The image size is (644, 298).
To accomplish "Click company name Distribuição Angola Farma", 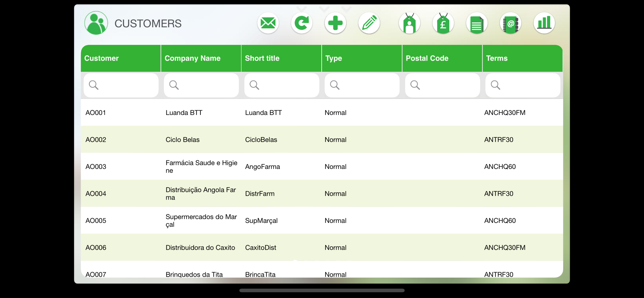I will pos(201,194).
